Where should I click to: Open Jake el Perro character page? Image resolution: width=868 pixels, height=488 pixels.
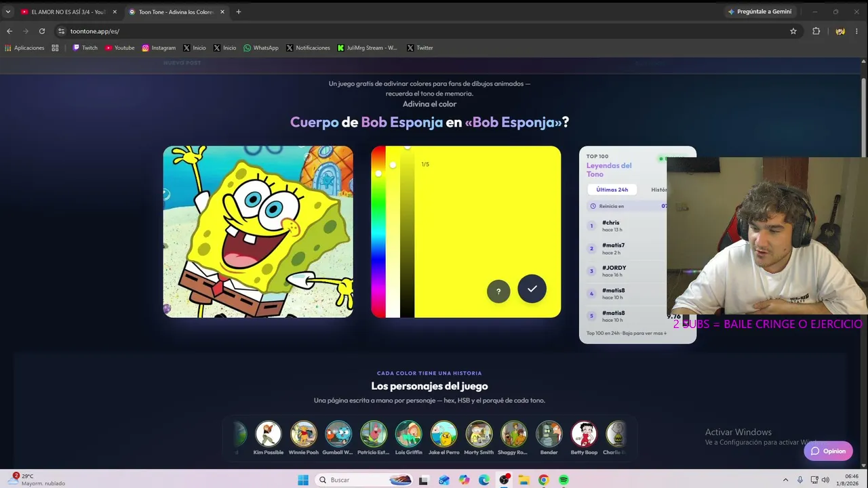pyautogui.click(x=443, y=438)
